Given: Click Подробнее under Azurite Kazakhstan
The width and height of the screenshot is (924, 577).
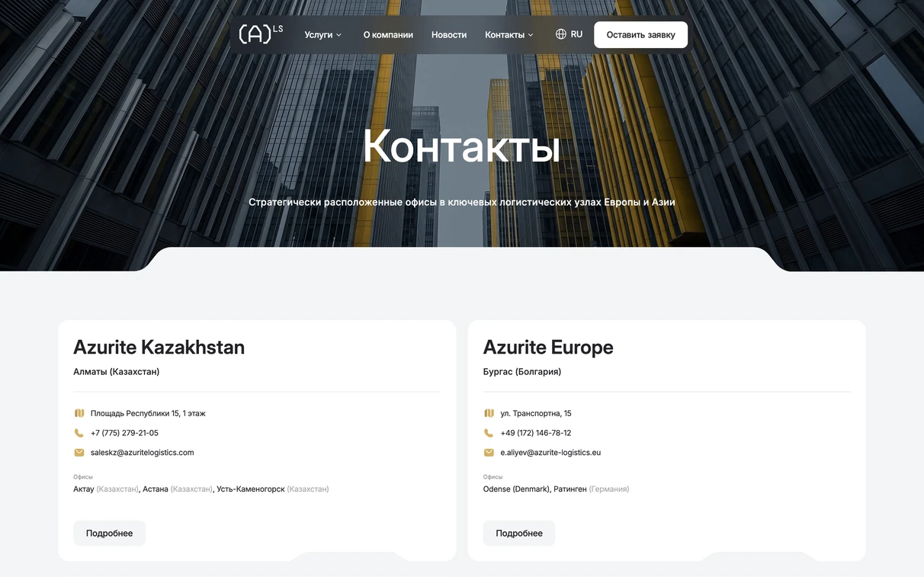Looking at the screenshot, I should 109,534.
